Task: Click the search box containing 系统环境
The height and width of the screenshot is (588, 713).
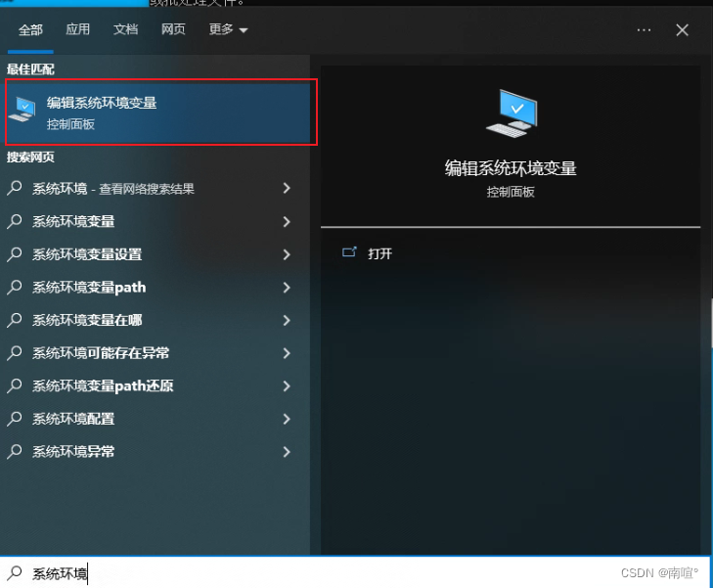Action: tap(355, 572)
